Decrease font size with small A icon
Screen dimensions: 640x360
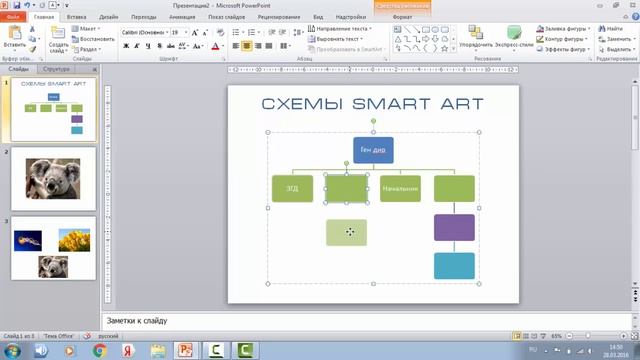[205, 32]
